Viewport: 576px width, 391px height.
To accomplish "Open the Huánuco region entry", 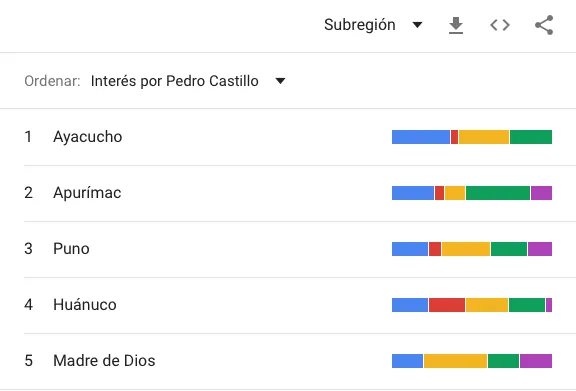I will (x=85, y=305).
